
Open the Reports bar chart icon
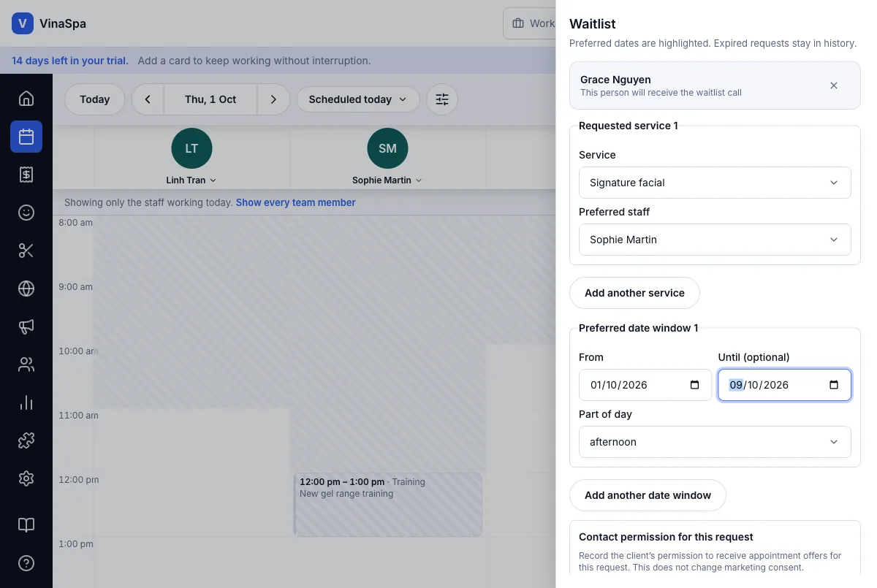click(x=26, y=402)
